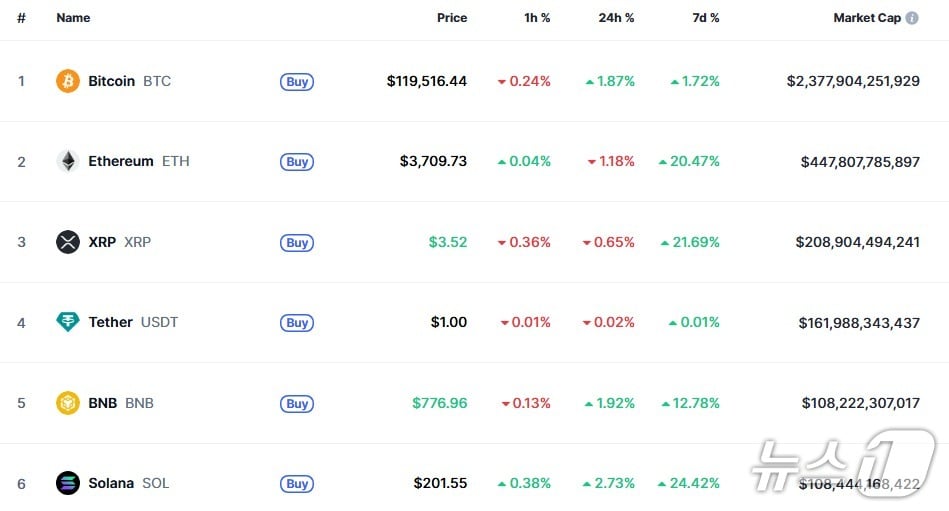
Task: Sort by the Price column header
Action: [x=452, y=18]
